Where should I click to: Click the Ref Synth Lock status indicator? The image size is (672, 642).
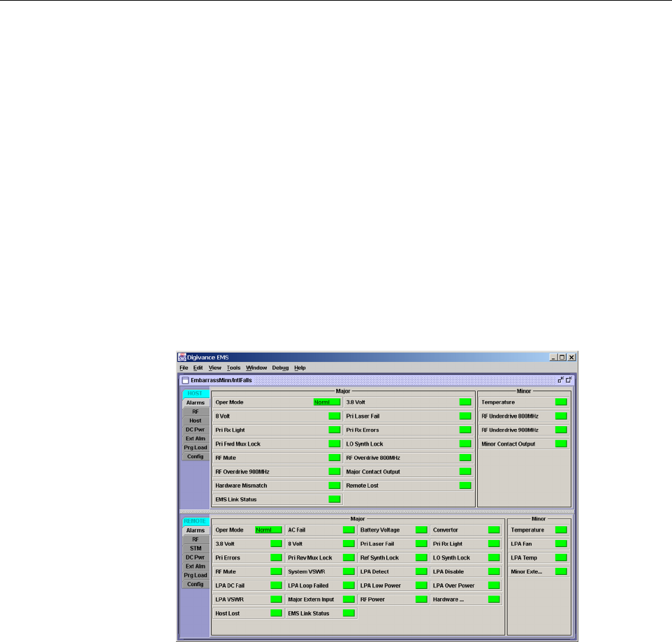(421, 557)
